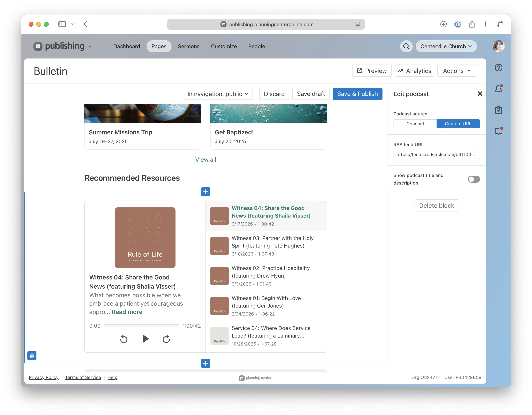Open the Summer Missions Trip card
The height and width of the screenshot is (415, 532).
tap(142, 126)
